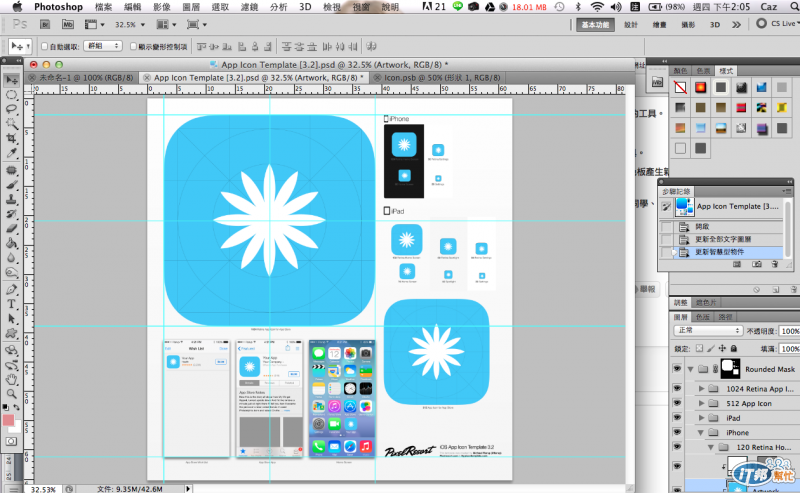Image resolution: width=800 pixels, height=493 pixels.
Task: Open the screen mode dropdown
Action: point(197,24)
